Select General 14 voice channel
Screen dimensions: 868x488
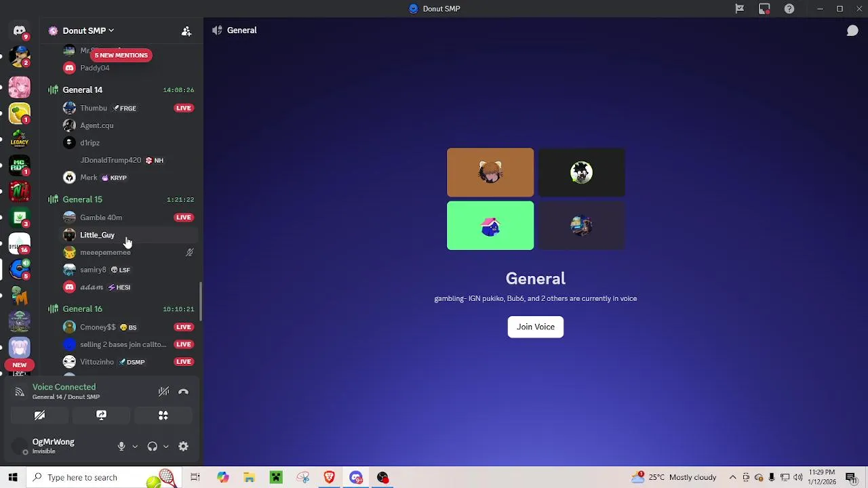121,90
